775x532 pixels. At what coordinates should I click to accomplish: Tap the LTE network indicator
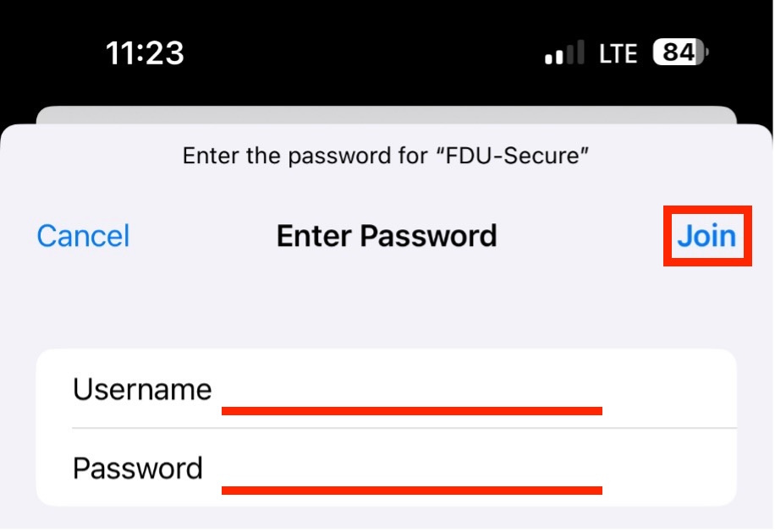tap(618, 54)
